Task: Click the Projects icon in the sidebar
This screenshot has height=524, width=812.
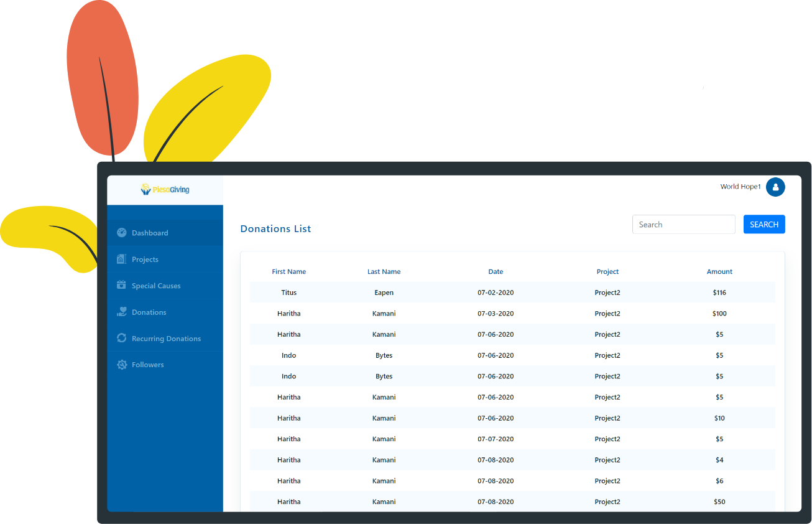Action: coord(121,259)
